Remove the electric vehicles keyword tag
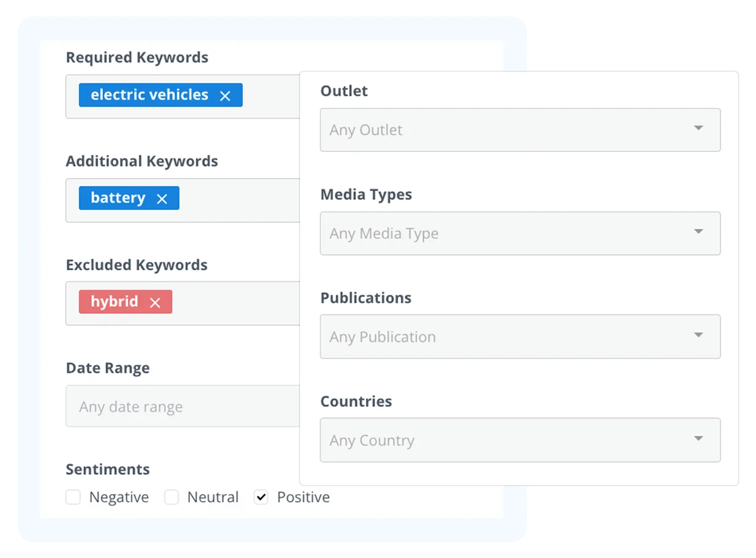 [x=225, y=96]
